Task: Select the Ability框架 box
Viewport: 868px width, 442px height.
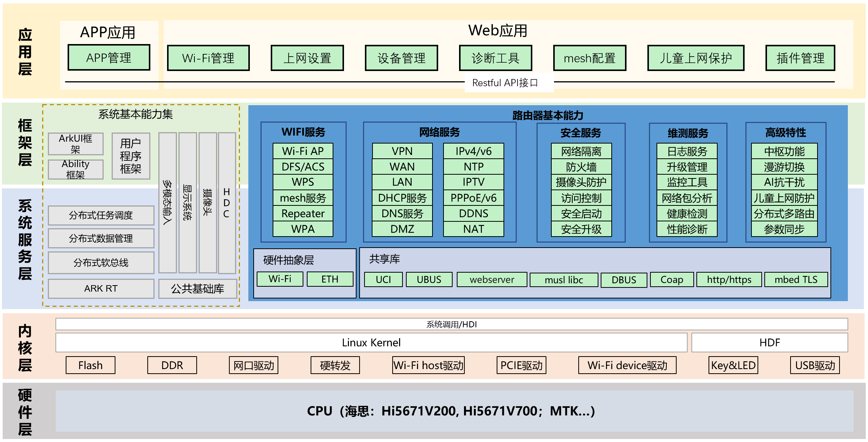Action: 76,169
